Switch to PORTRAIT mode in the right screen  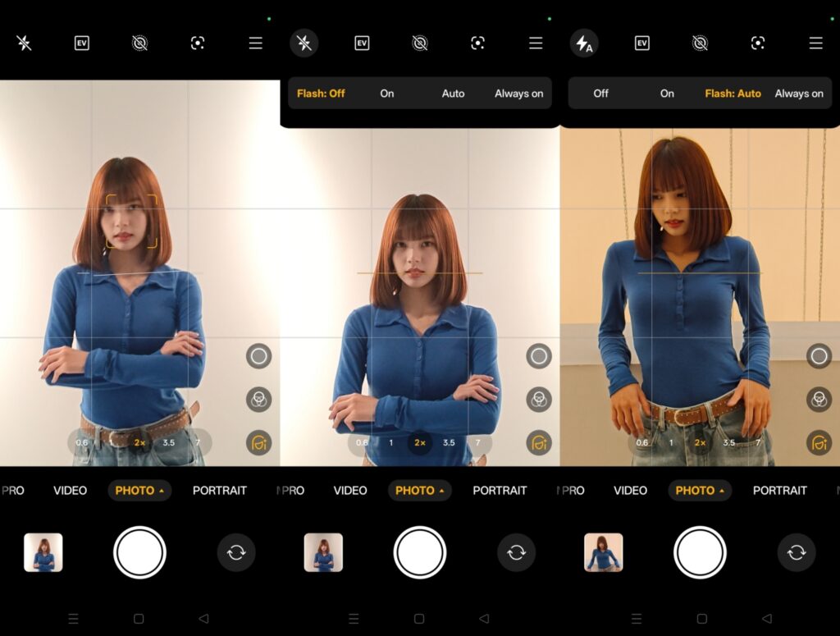pyautogui.click(x=779, y=491)
